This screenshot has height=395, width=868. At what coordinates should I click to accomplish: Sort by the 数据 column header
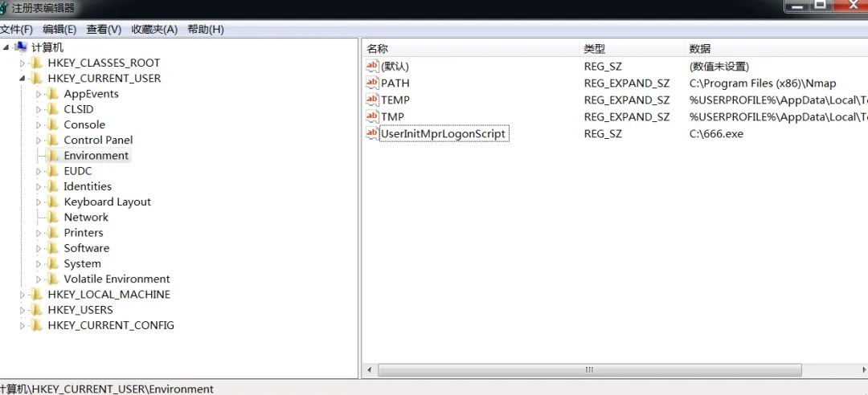click(x=700, y=49)
